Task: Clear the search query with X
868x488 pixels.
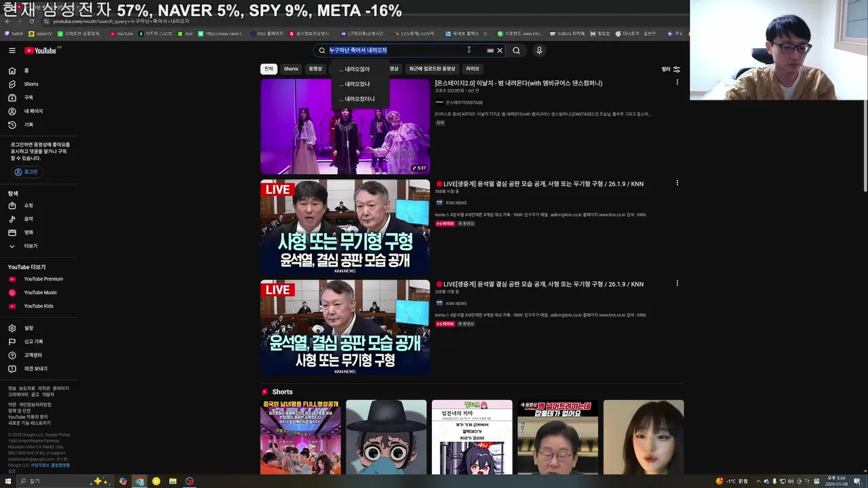Action: click(500, 50)
